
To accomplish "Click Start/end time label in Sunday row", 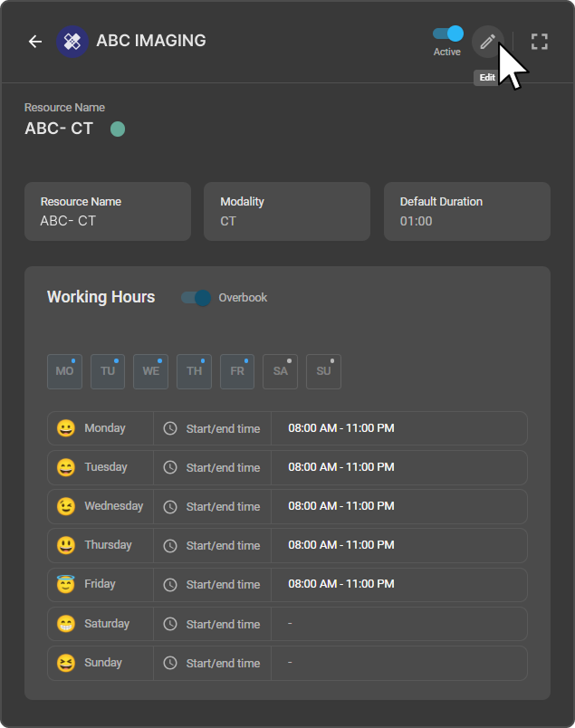I will [224, 664].
